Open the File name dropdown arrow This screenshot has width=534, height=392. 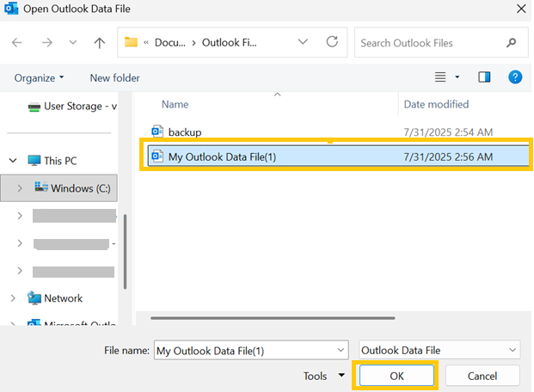coord(341,350)
